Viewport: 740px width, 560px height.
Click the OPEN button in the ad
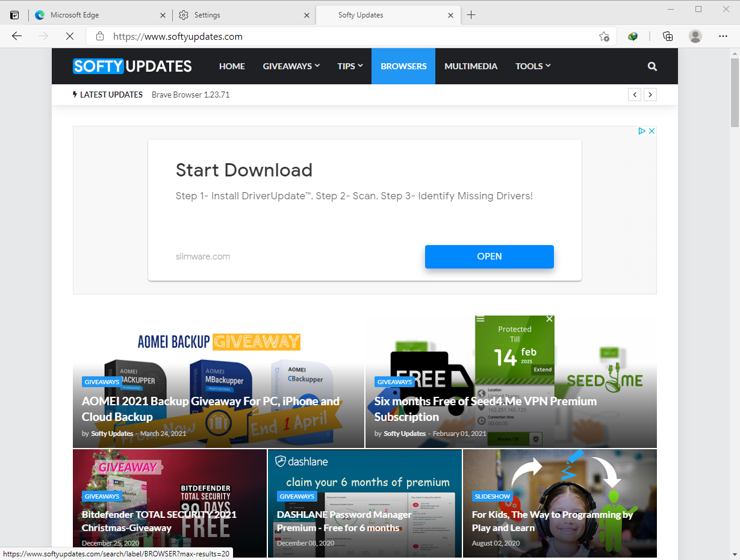[x=490, y=257]
